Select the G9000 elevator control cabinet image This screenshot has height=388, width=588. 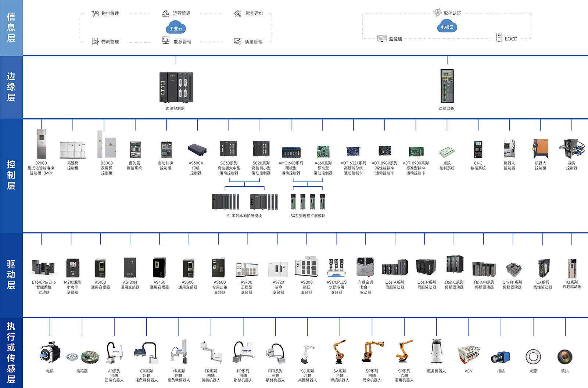[42, 144]
